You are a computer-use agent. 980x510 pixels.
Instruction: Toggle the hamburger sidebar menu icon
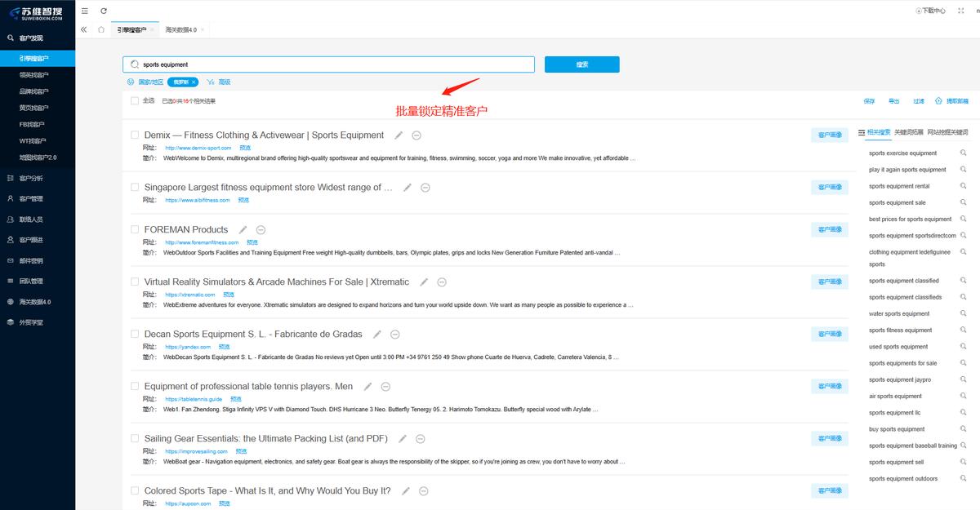coord(85,11)
